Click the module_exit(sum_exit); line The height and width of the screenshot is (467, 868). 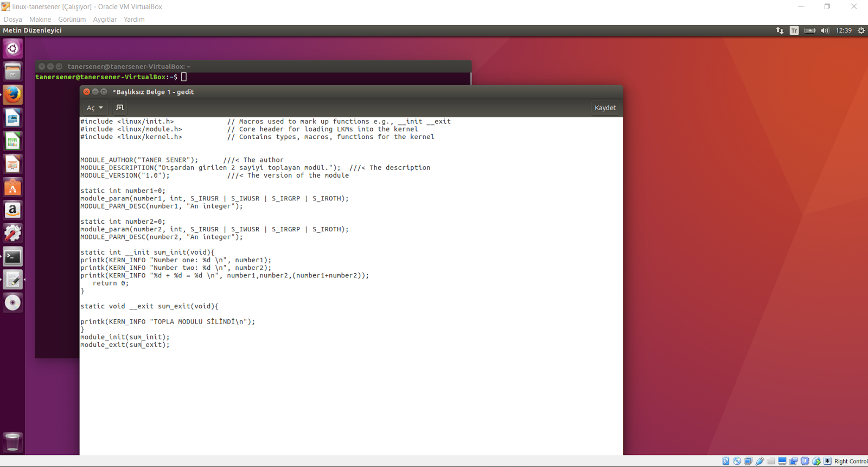click(125, 345)
